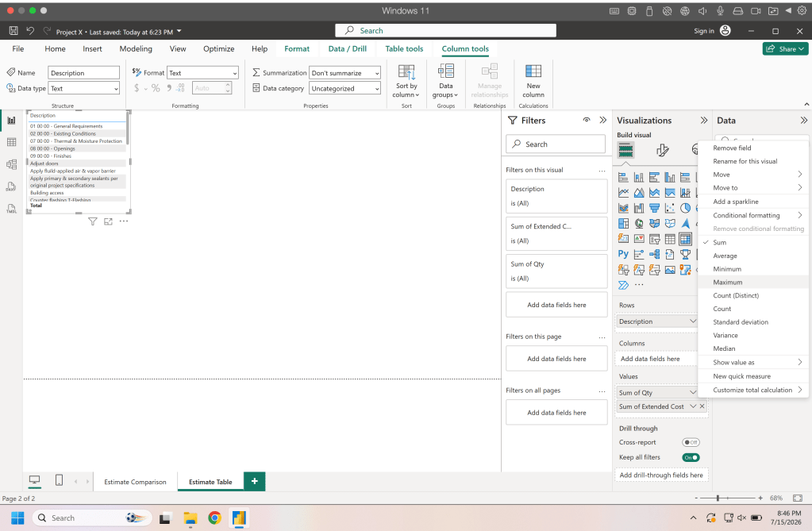Expand Show value as submenu
812x531 pixels.
[753, 362]
